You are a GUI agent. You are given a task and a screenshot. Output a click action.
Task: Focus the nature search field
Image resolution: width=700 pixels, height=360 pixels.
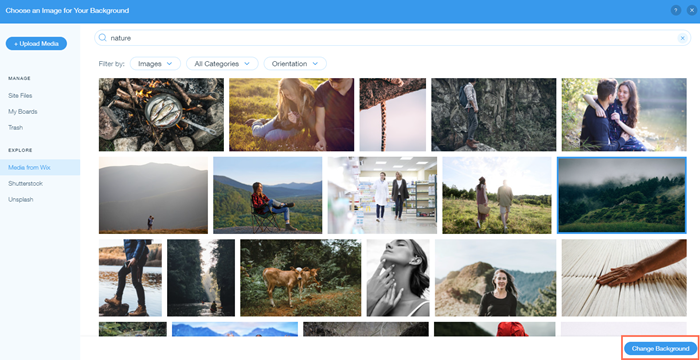pos(393,38)
